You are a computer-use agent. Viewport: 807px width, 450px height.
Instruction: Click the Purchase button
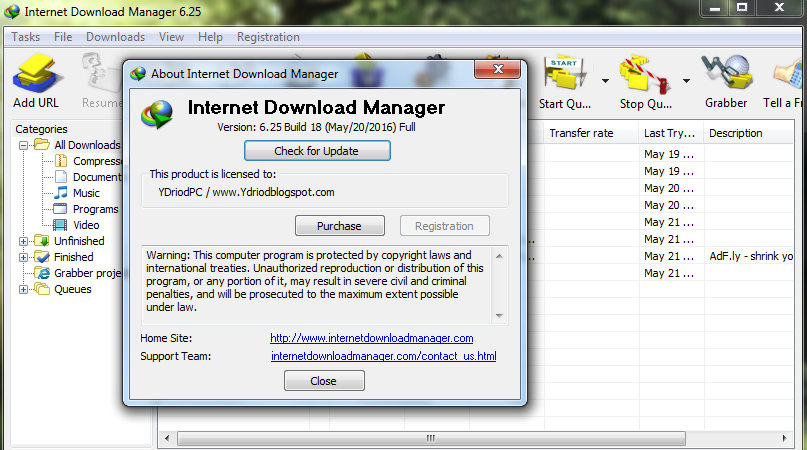tap(340, 226)
